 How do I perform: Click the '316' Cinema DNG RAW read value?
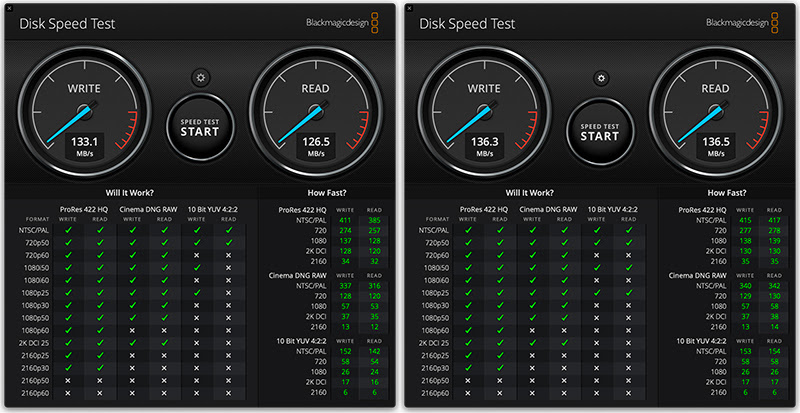point(374,286)
